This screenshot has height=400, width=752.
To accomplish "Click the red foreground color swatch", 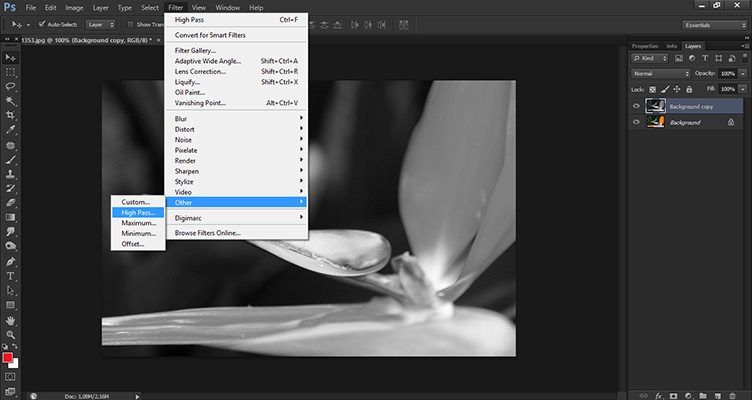I will pos(8,357).
